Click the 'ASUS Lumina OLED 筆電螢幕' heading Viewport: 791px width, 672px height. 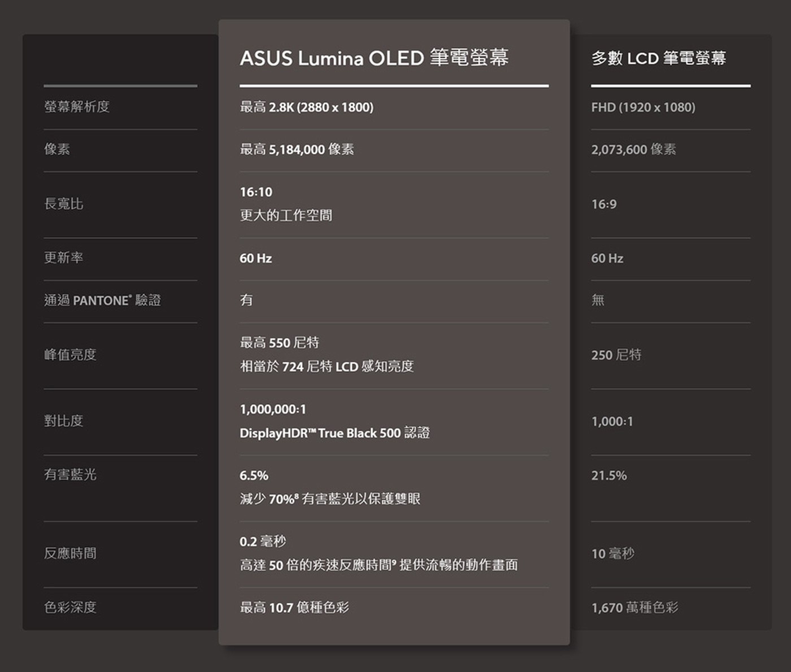pos(374,58)
